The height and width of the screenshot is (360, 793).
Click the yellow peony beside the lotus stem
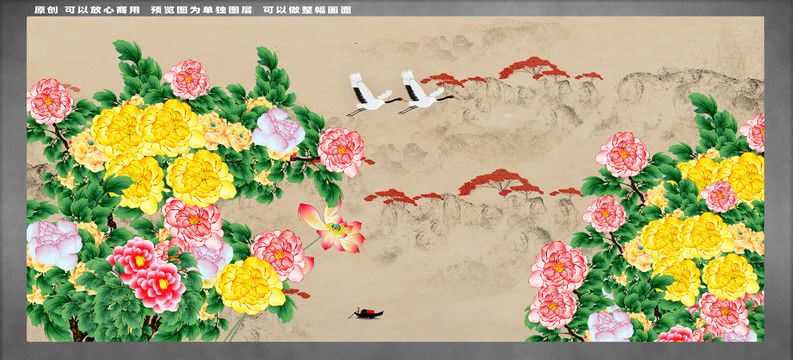(x=250, y=285)
